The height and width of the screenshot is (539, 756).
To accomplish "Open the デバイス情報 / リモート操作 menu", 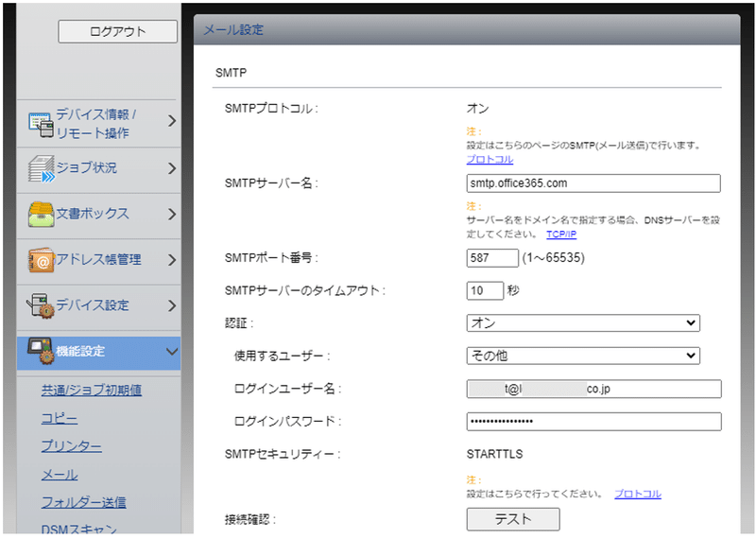I will (x=99, y=124).
